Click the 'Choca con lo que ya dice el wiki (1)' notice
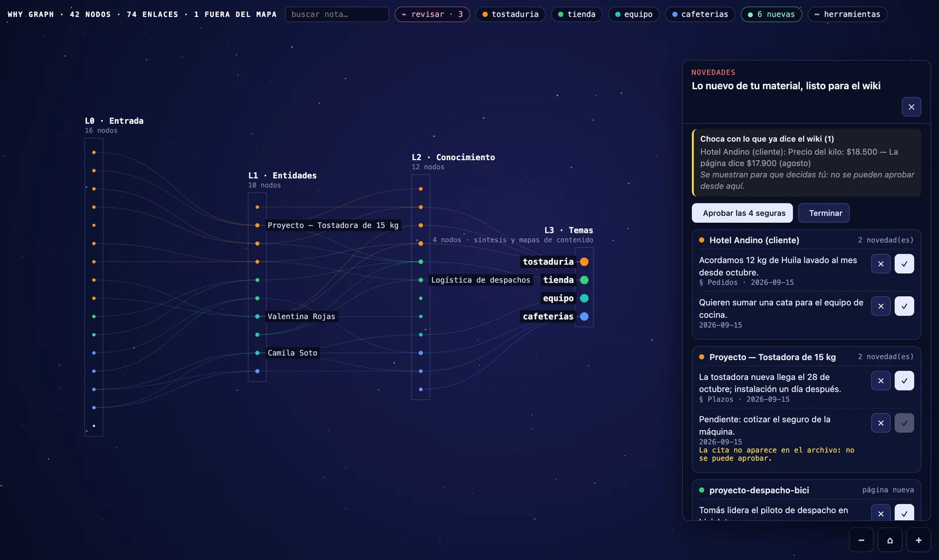939x560 pixels. (x=807, y=162)
